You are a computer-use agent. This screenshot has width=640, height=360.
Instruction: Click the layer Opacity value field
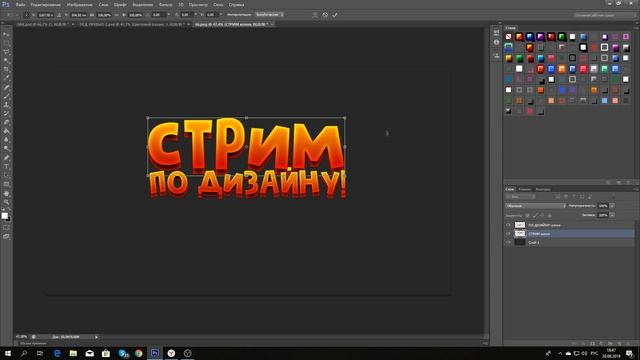[603, 206]
